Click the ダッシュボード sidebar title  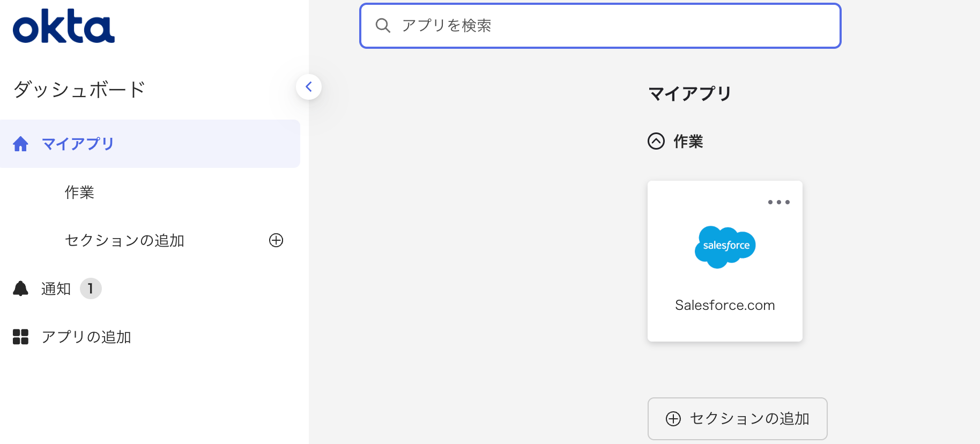[x=79, y=89]
